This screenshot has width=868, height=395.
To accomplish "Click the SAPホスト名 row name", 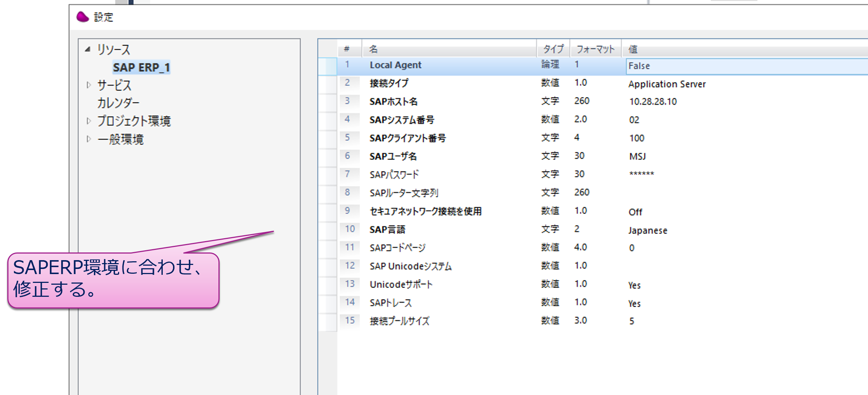I will click(393, 101).
